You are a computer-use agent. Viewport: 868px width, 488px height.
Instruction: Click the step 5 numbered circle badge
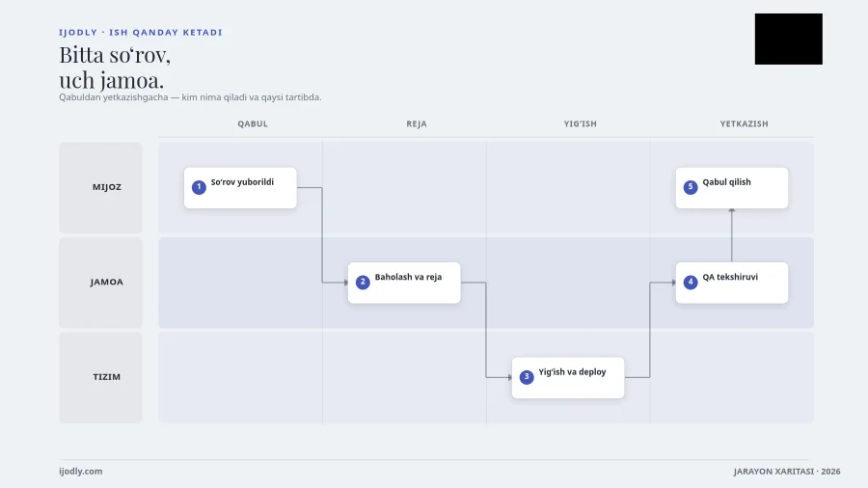coord(691,187)
